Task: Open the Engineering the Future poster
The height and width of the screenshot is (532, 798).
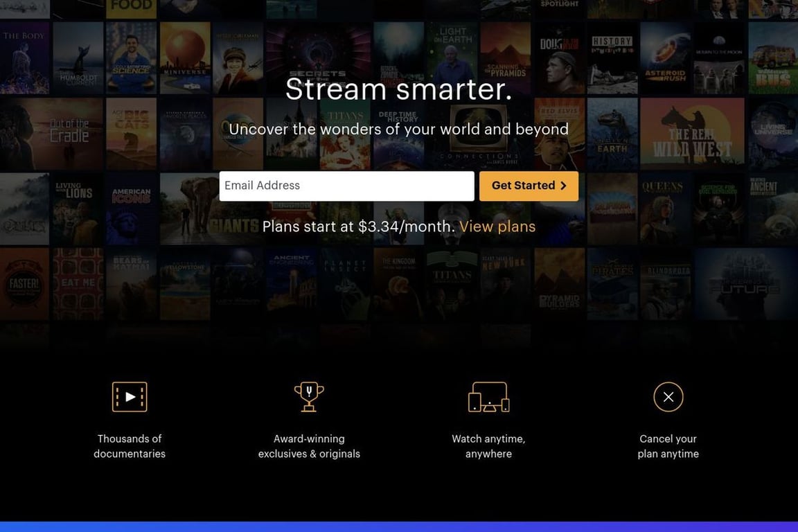Action: 746,284
